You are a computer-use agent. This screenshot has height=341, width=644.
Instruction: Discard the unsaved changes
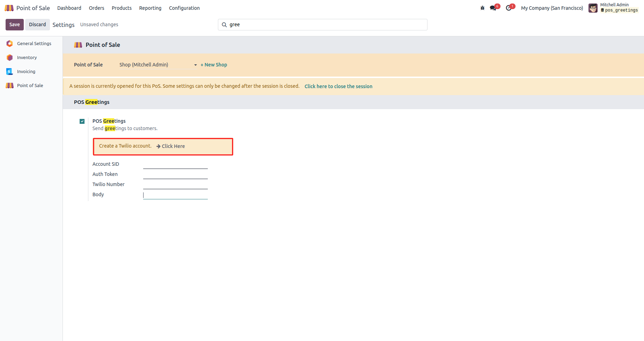tap(37, 24)
